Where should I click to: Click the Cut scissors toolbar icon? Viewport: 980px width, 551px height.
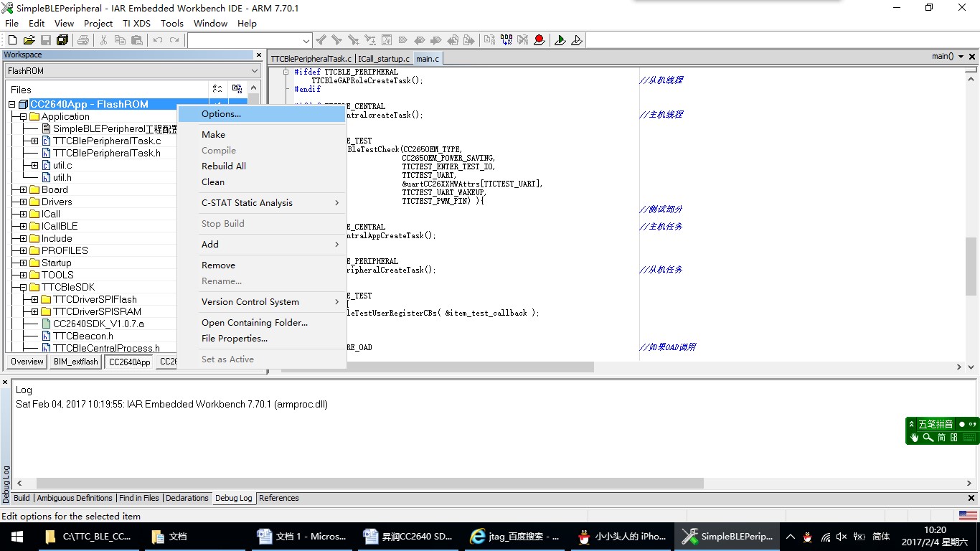pyautogui.click(x=104, y=40)
